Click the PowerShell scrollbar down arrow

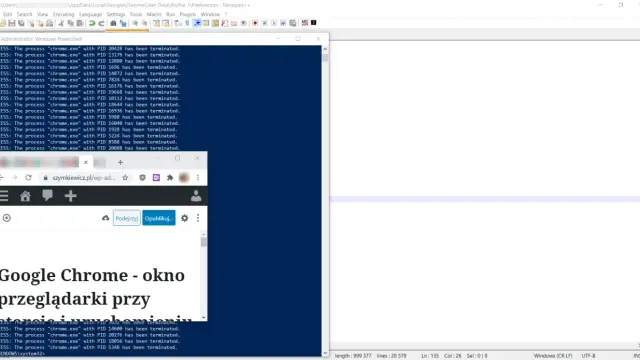(325, 353)
